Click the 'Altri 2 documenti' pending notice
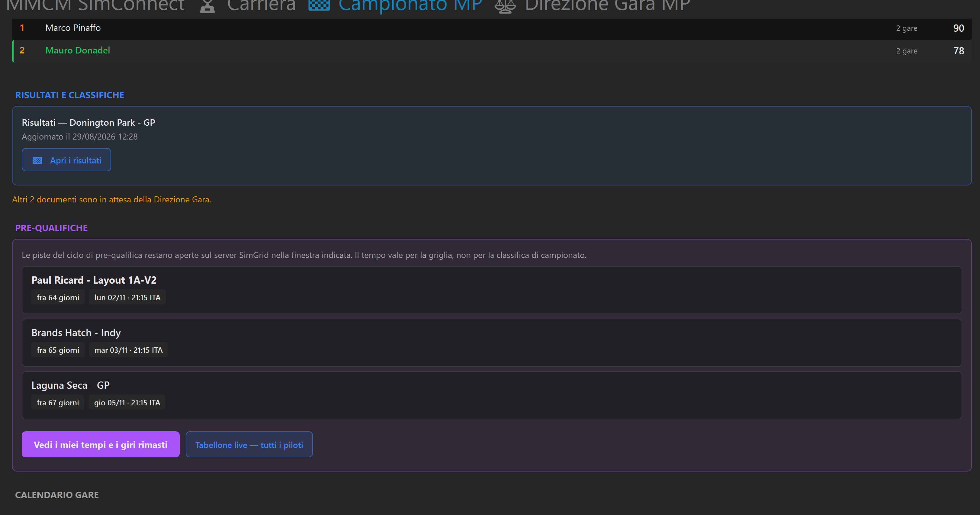This screenshot has width=980, height=515. click(111, 199)
